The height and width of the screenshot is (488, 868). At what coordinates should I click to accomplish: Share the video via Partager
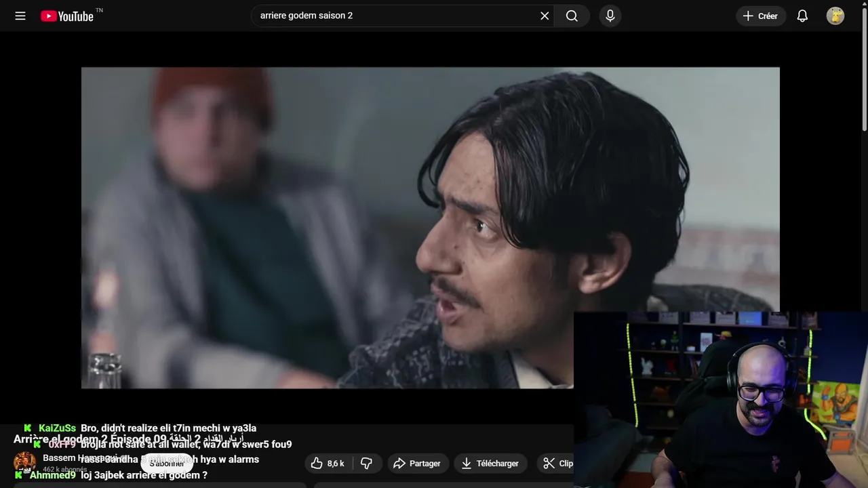(x=418, y=464)
